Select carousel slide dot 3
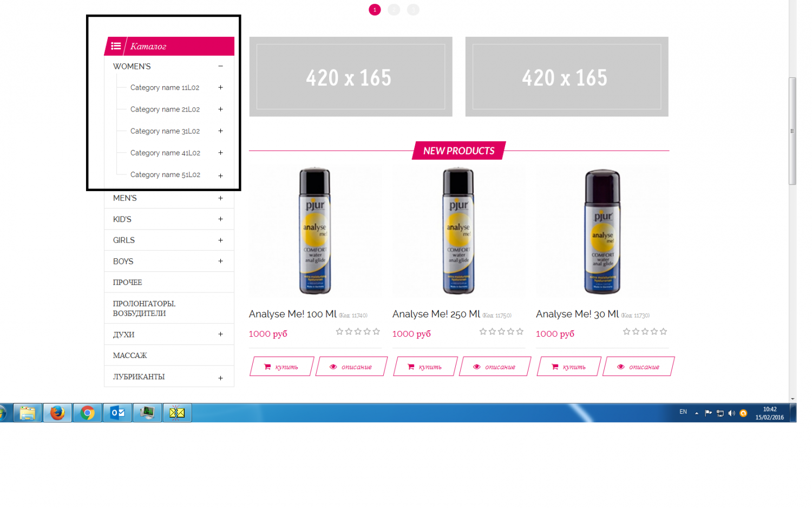 pos(413,10)
